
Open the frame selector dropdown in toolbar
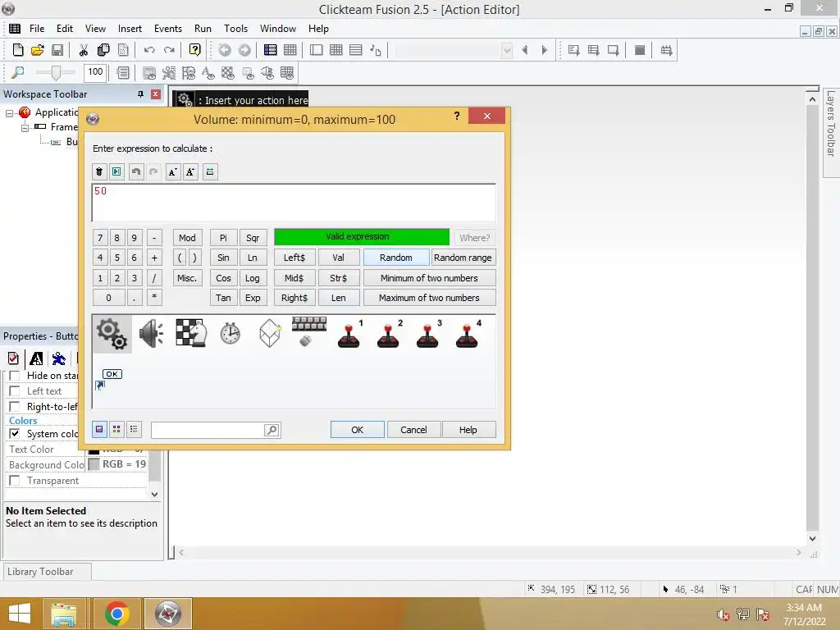tap(507, 51)
